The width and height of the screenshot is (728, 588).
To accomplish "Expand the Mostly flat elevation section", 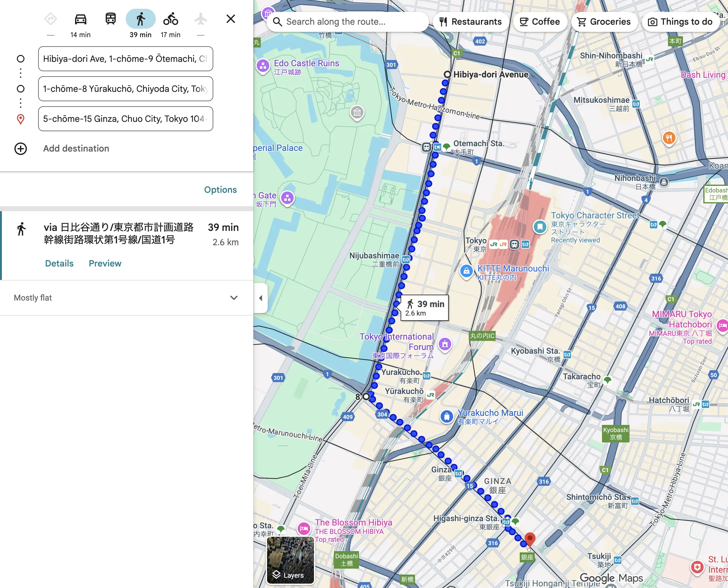I will tap(234, 298).
